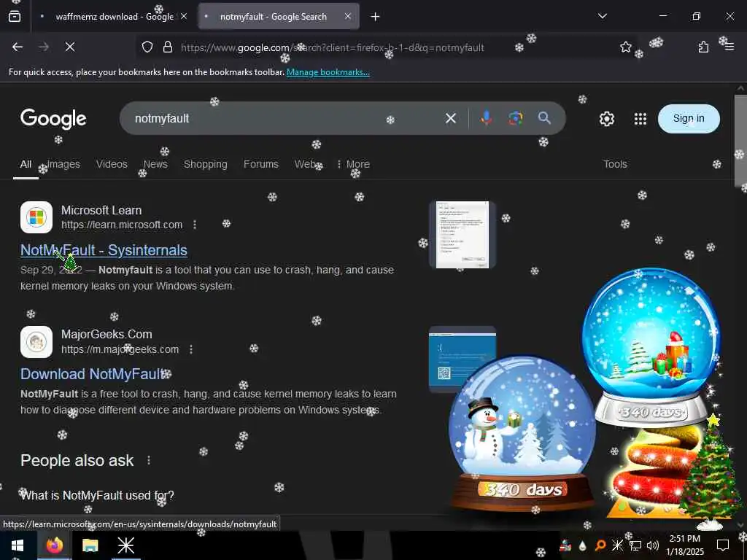This screenshot has height=560, width=747.
Task: Search by image with Google Lens icon
Action: tap(516, 118)
